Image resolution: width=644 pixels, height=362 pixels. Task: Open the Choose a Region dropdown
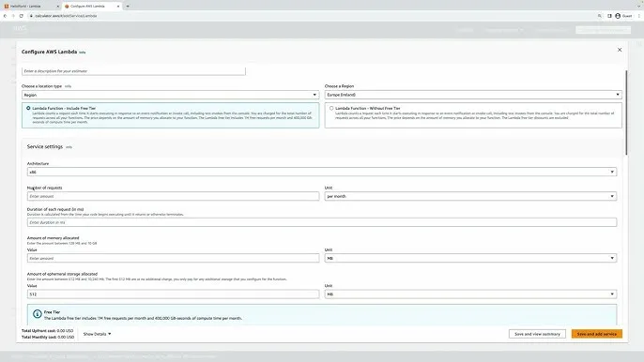tap(473, 95)
